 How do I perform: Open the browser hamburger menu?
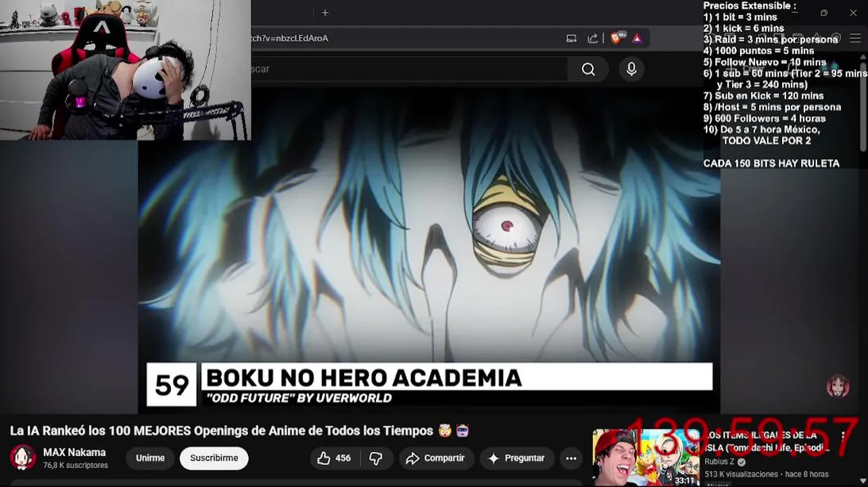(855, 39)
